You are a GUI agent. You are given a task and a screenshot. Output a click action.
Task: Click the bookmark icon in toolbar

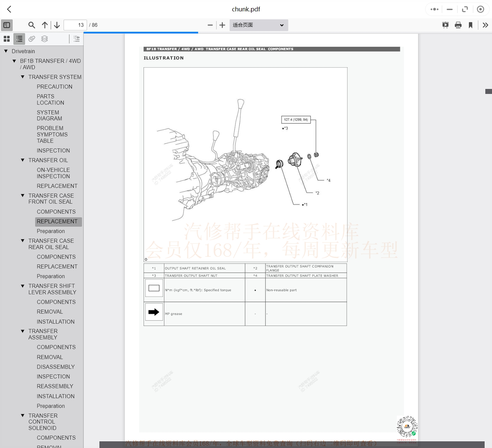pyautogui.click(x=471, y=25)
